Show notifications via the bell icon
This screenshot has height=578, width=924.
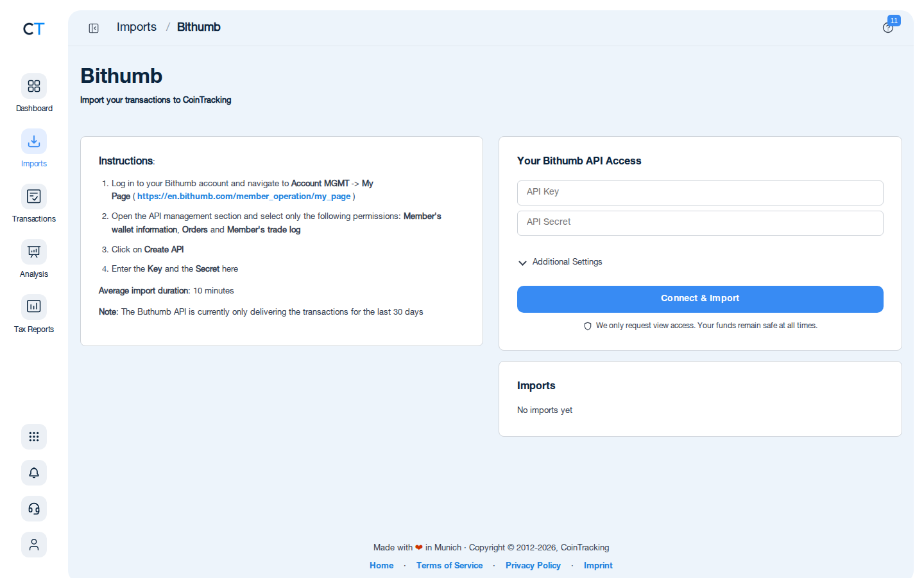[34, 473]
